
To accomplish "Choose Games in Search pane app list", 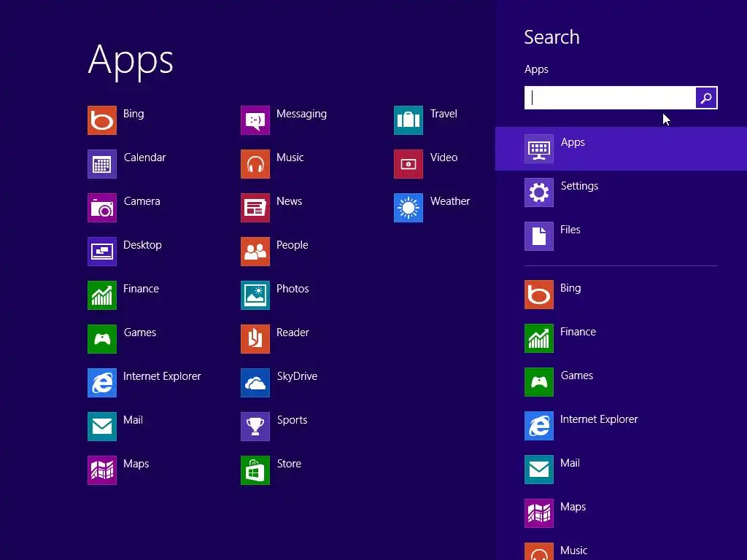I will coord(622,382).
